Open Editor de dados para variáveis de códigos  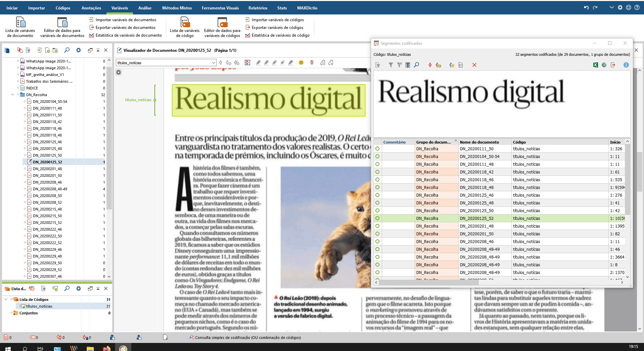click(222, 27)
